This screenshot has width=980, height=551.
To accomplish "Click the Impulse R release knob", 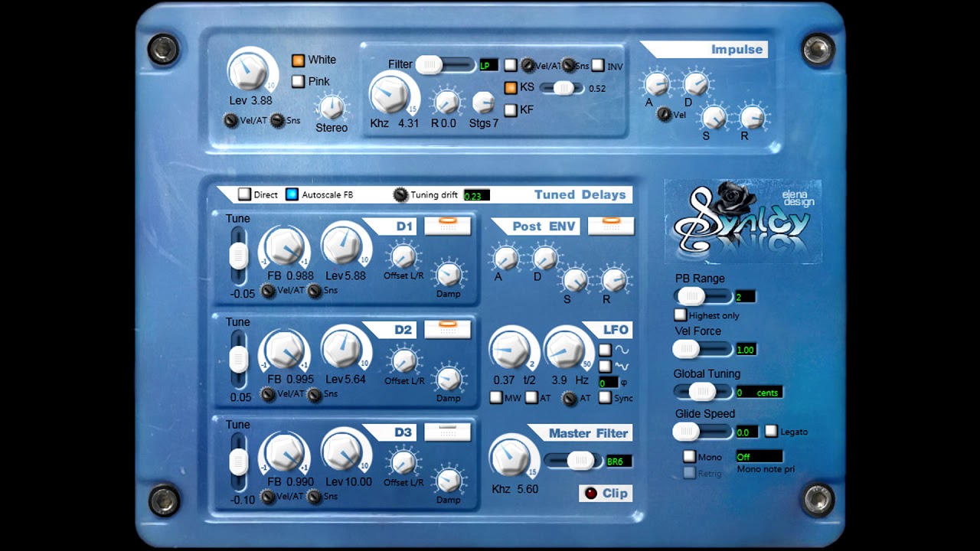I will (752, 117).
